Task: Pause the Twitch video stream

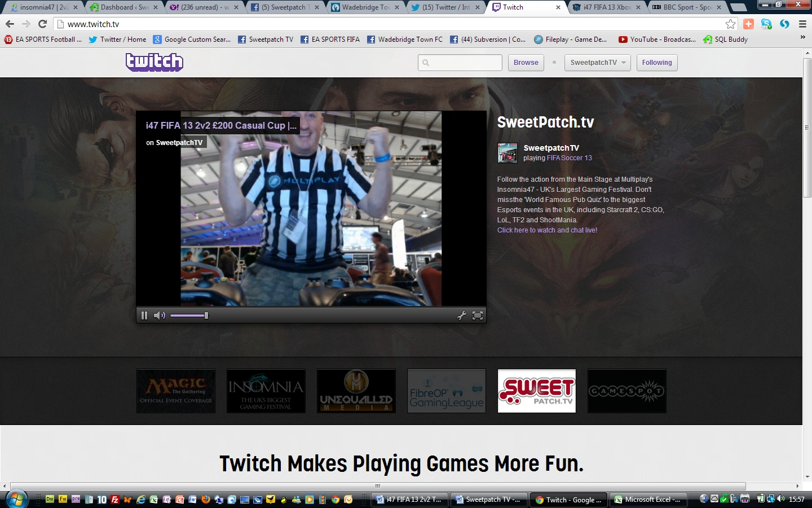Action: tap(144, 316)
